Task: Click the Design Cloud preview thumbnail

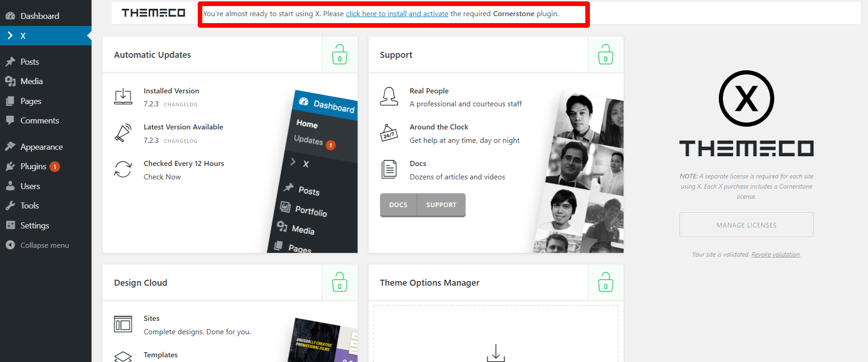Action: 323,340
